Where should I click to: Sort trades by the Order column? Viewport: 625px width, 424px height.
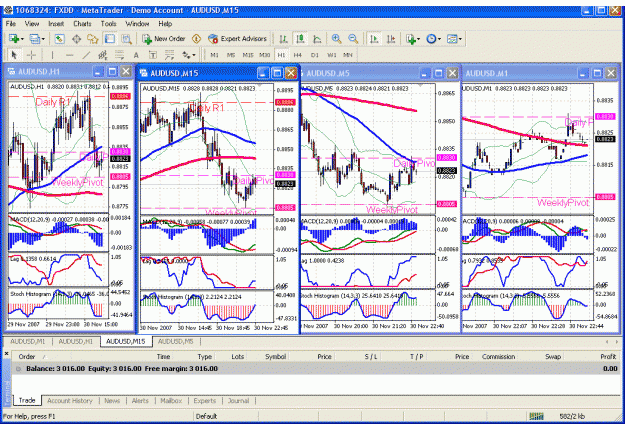27,357
